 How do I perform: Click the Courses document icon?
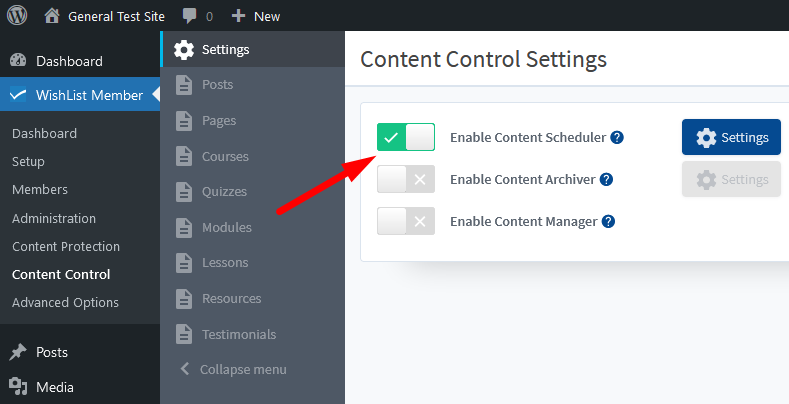[x=184, y=156]
